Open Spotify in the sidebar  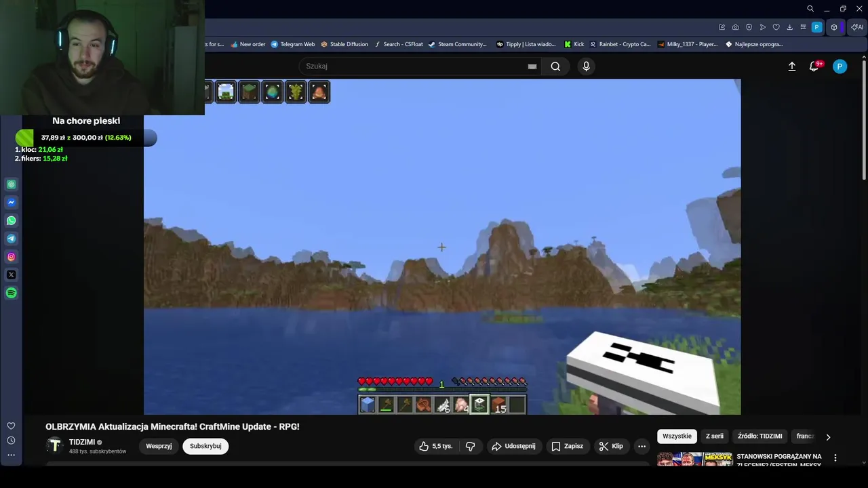(12, 293)
